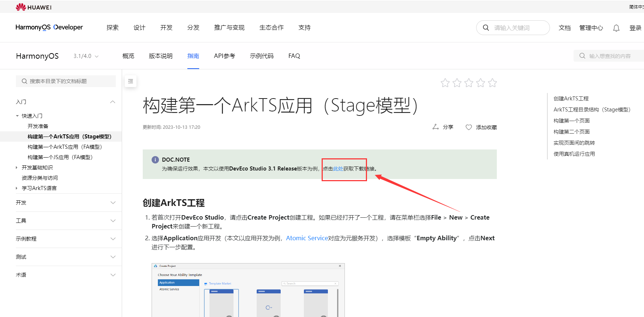The image size is (644, 317).
Task: Click the 分享 label
Action: 448,127
